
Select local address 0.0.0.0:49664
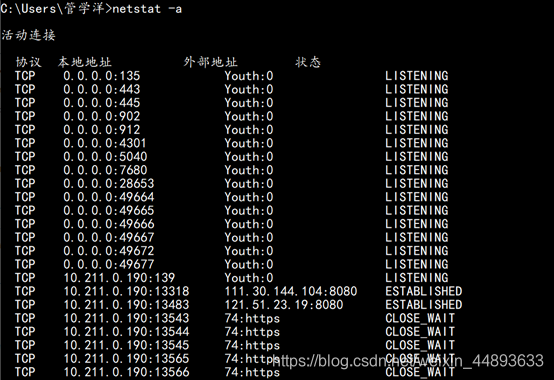(109, 197)
